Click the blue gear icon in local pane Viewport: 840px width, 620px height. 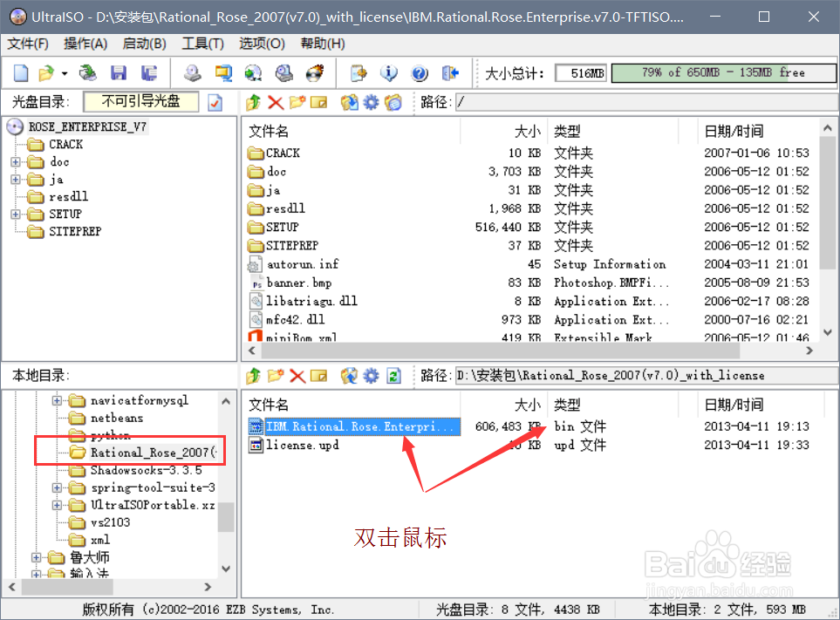(371, 376)
